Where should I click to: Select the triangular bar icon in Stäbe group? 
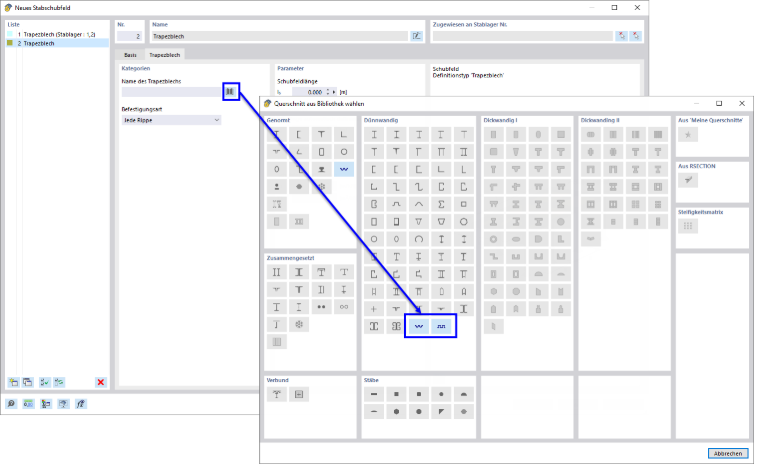pos(441,412)
